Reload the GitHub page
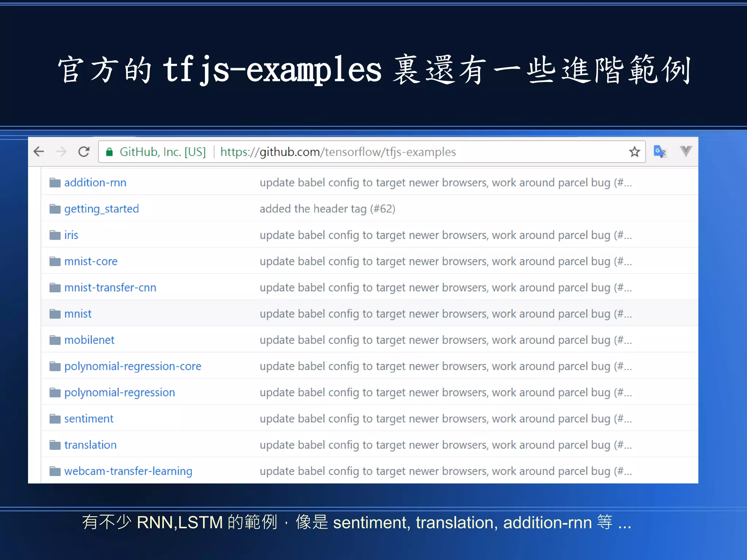The width and height of the screenshot is (747, 560). click(x=84, y=151)
